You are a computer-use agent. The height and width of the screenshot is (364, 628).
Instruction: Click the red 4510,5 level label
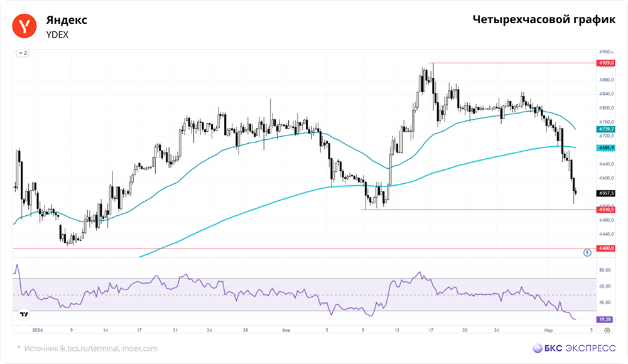click(x=605, y=210)
